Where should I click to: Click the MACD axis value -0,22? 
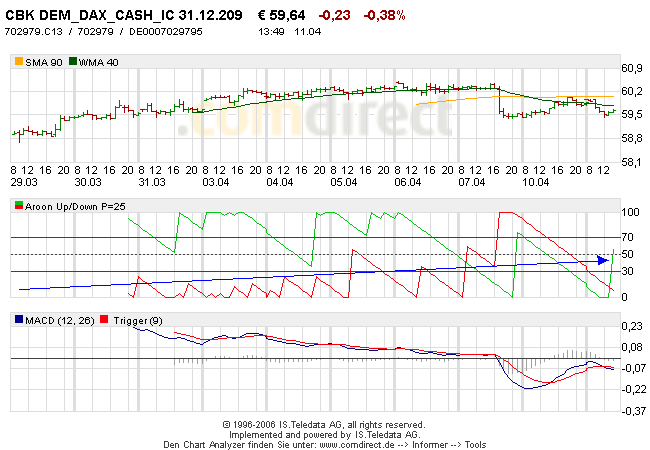(634, 389)
